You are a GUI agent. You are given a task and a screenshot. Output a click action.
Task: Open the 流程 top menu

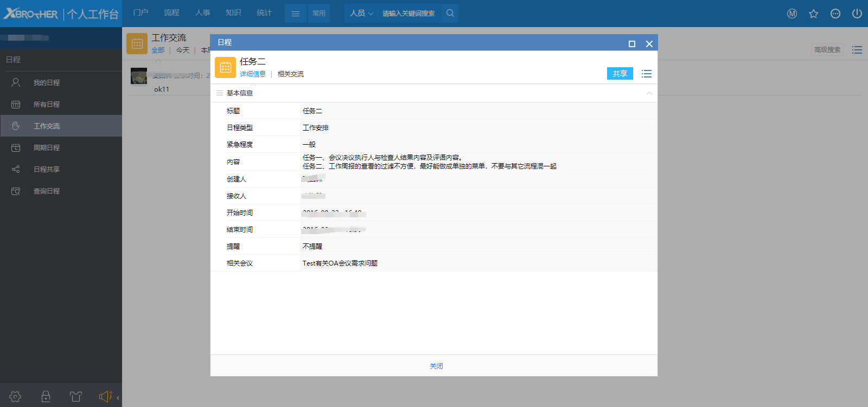[x=171, y=12]
